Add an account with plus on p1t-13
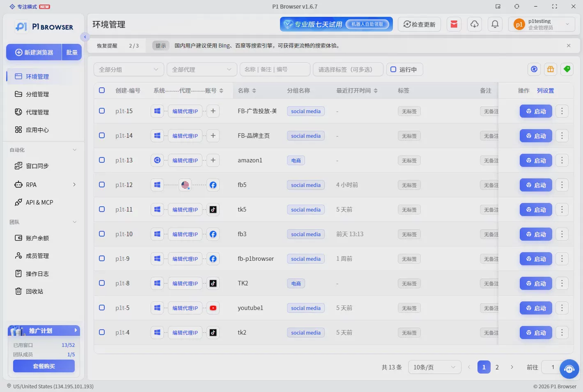 click(x=213, y=160)
